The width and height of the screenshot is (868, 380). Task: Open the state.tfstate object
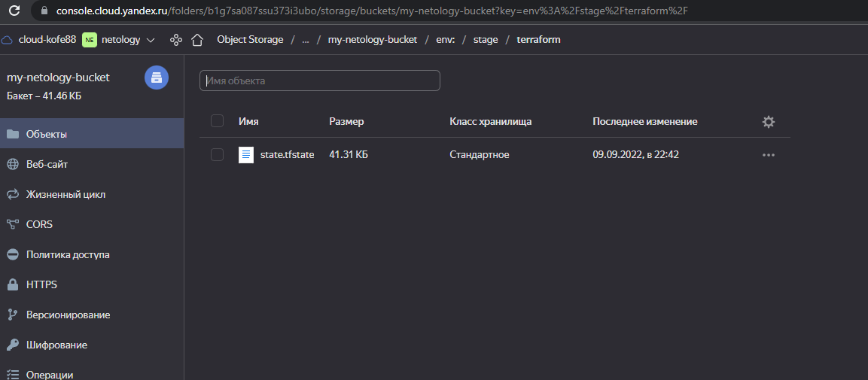(288, 155)
